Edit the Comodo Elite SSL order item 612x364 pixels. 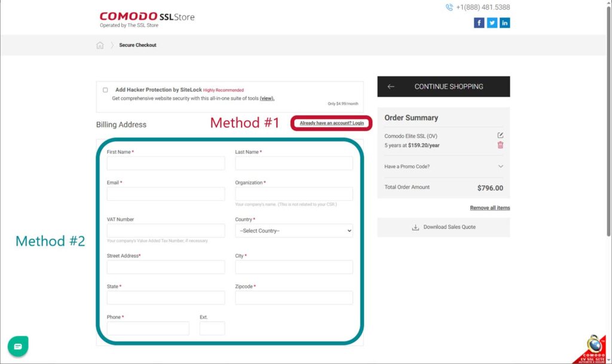pos(500,135)
